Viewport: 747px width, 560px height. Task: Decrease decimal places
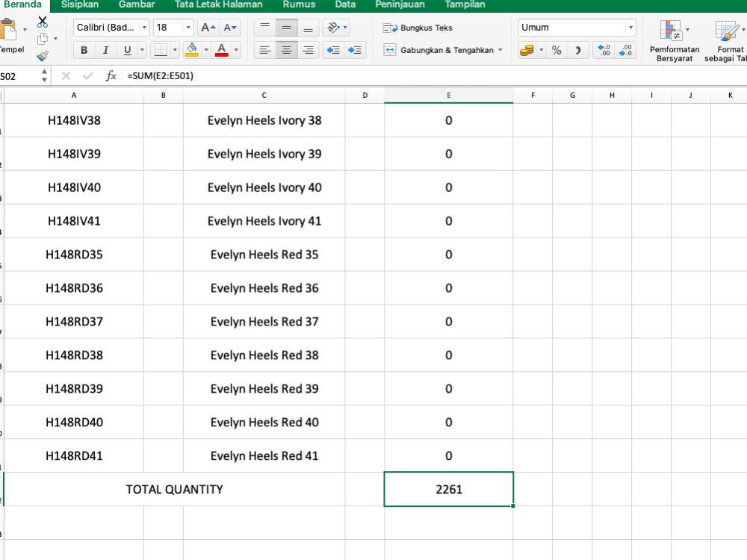coord(625,50)
